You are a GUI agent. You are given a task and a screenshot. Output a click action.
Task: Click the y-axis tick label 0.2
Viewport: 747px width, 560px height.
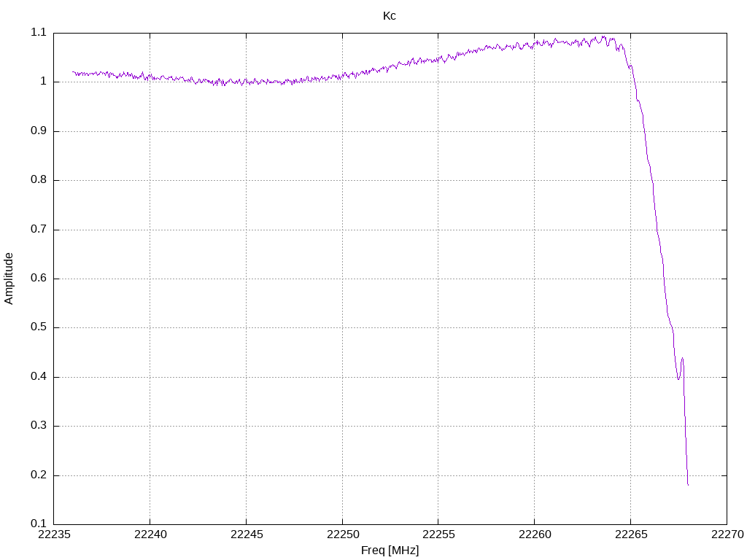click(39, 475)
